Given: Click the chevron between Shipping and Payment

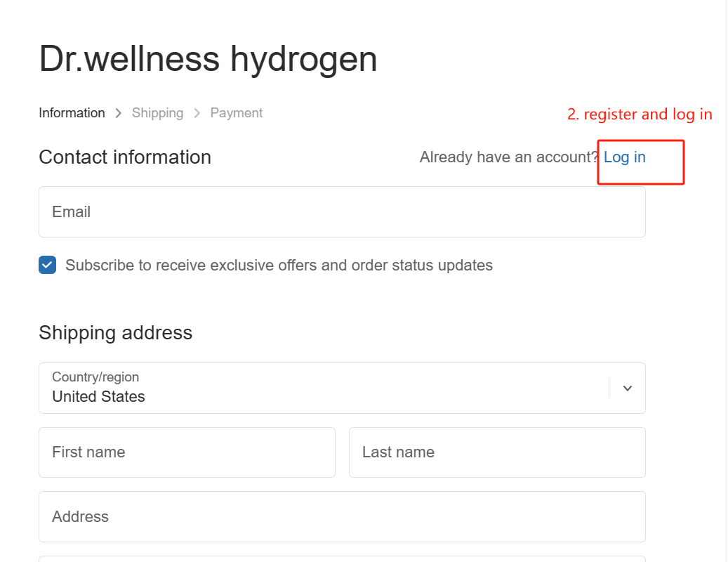Looking at the screenshot, I should [x=197, y=113].
